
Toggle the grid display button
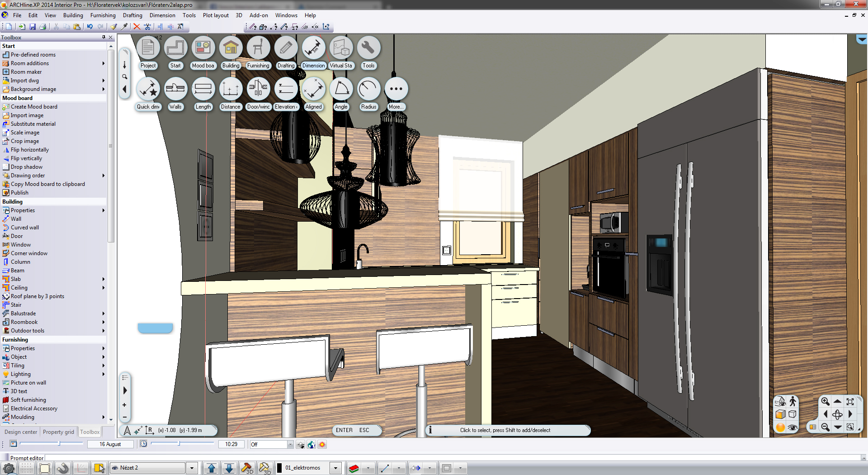27,468
